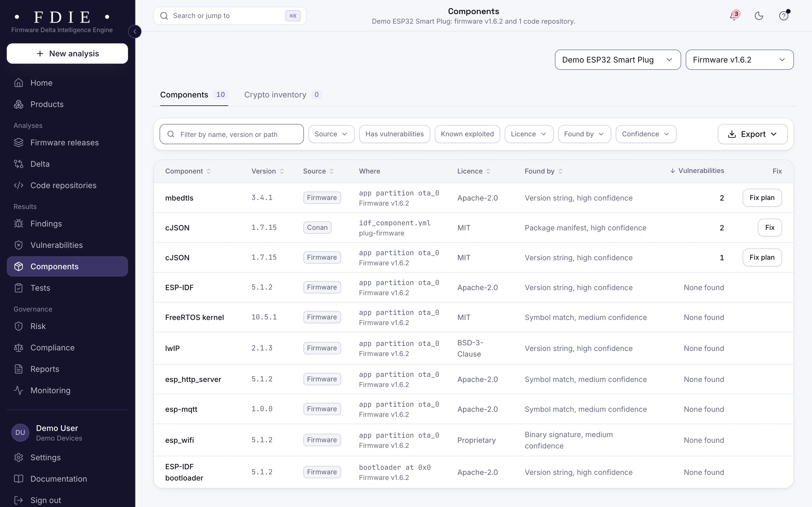This screenshot has width=812, height=507.
Task: Focus the name, version or path filter field
Action: [x=231, y=134]
